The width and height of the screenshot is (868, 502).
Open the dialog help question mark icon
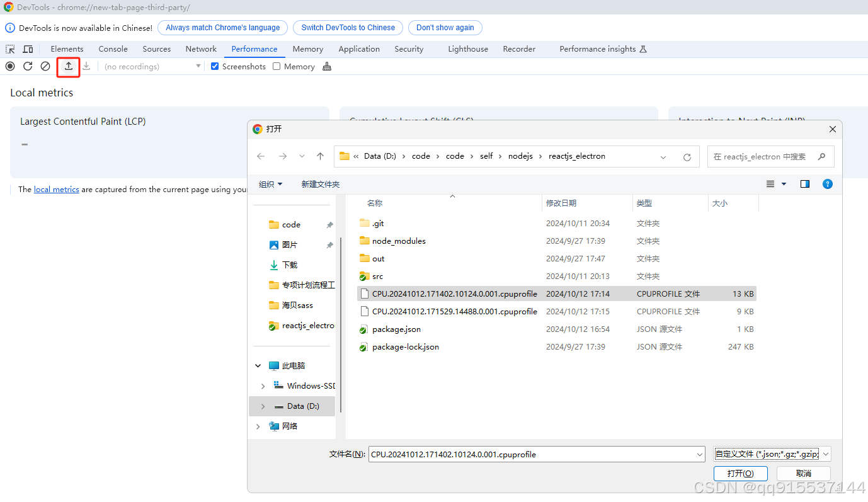(827, 184)
